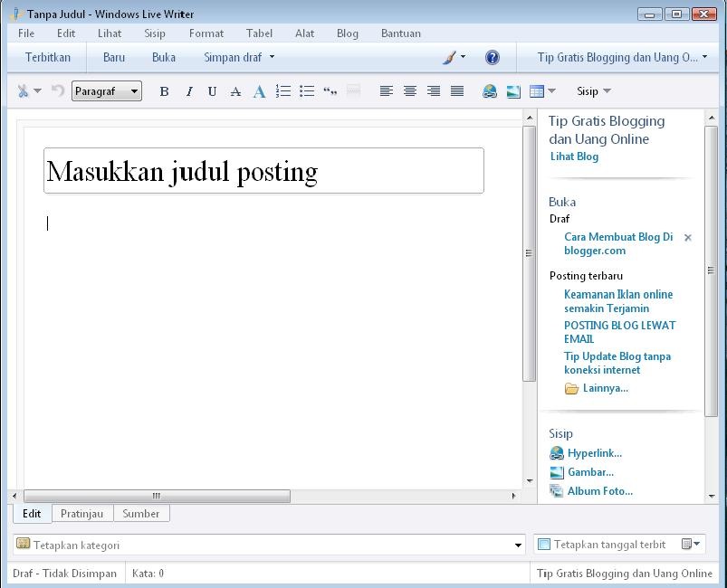
Task: Open the Sisip toolbar dropdown
Action: pyautogui.click(x=594, y=90)
